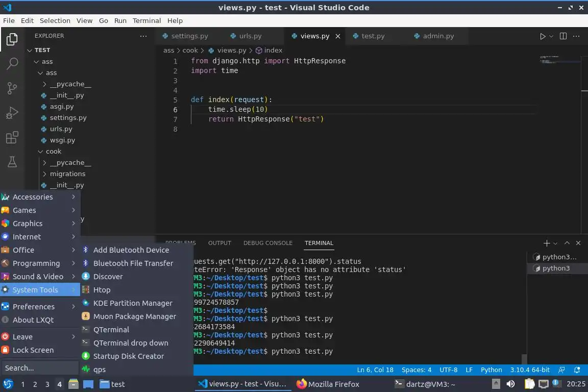Switch to the OUTPUT panel tab

pos(219,243)
